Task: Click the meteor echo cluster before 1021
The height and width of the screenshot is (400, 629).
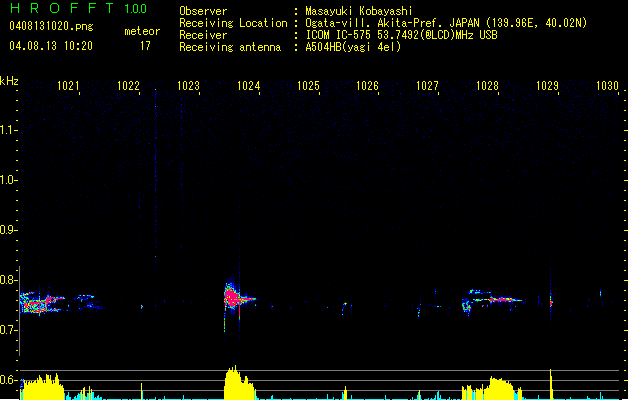Action: (42, 303)
